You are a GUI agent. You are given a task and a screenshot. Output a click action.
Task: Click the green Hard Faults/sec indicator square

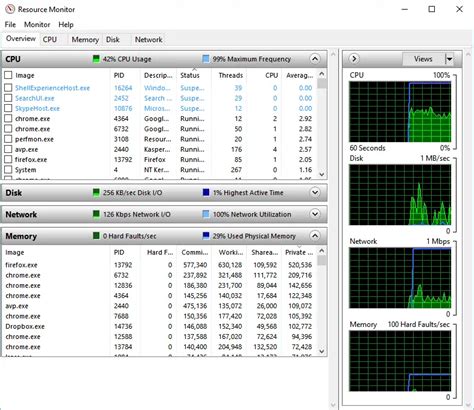pyautogui.click(x=96, y=236)
